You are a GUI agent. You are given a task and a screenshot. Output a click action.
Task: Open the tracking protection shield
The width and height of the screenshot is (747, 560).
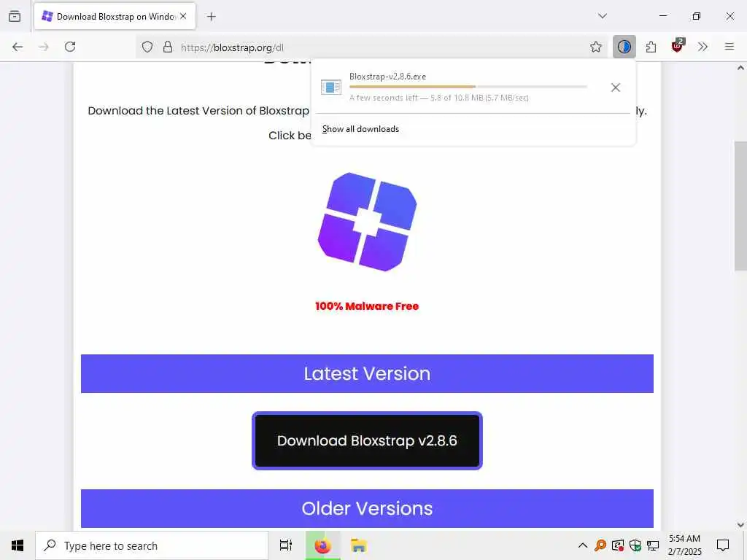click(x=147, y=47)
